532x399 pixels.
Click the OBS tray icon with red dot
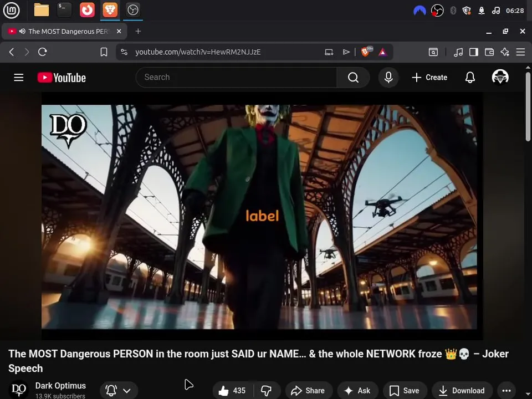[437, 11]
